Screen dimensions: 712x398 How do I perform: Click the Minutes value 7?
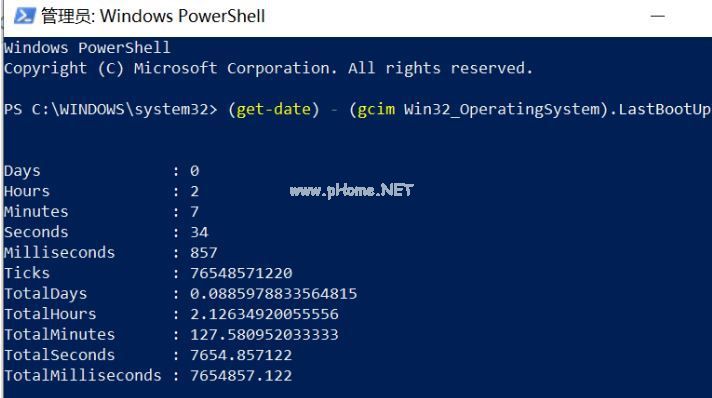pyautogui.click(x=195, y=212)
